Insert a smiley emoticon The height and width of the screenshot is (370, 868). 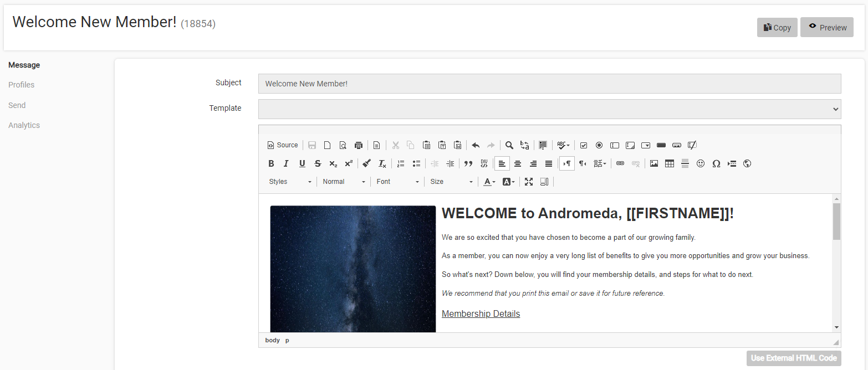coord(701,163)
